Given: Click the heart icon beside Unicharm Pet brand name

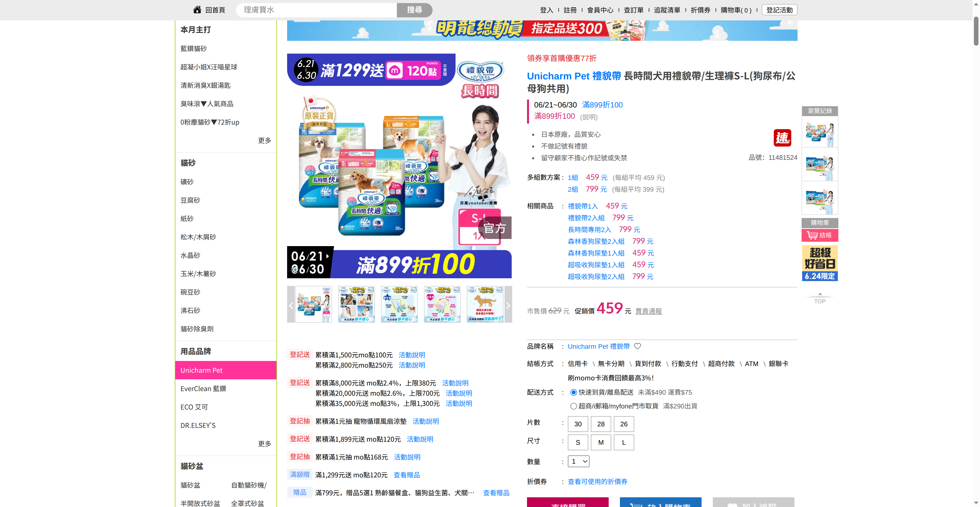Looking at the screenshot, I should [x=638, y=346].
